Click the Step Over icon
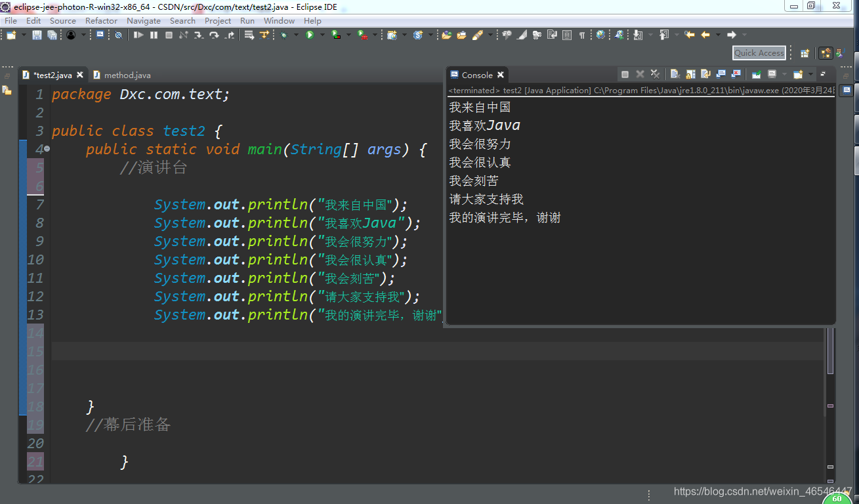Screen dimensions: 859x504 click(x=215, y=35)
